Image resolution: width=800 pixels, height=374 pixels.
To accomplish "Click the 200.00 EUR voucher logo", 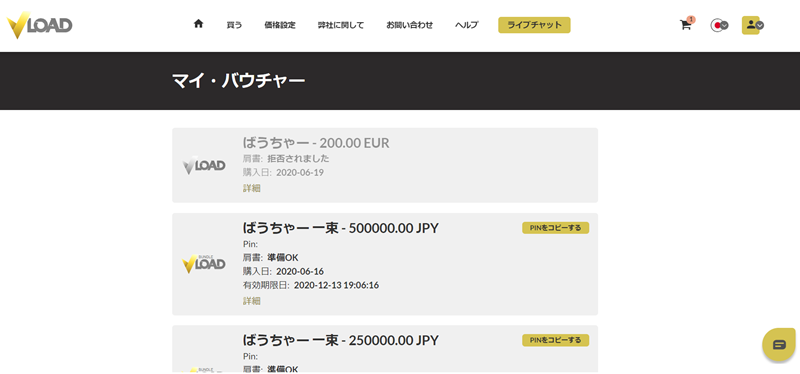I will point(204,165).
